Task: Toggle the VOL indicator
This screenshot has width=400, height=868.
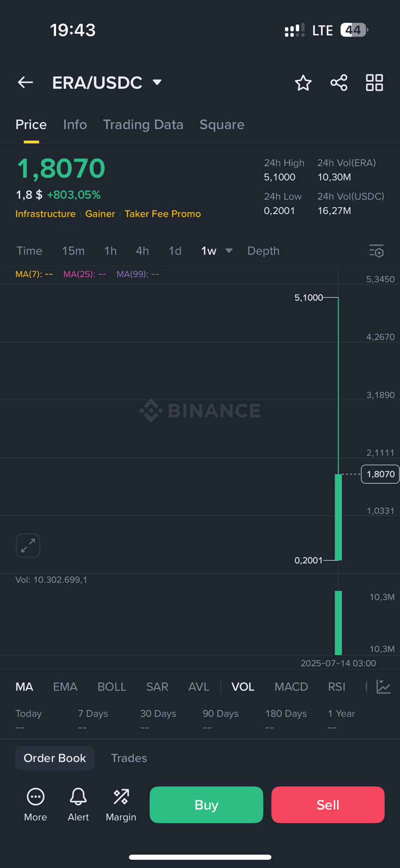Action: (243, 687)
